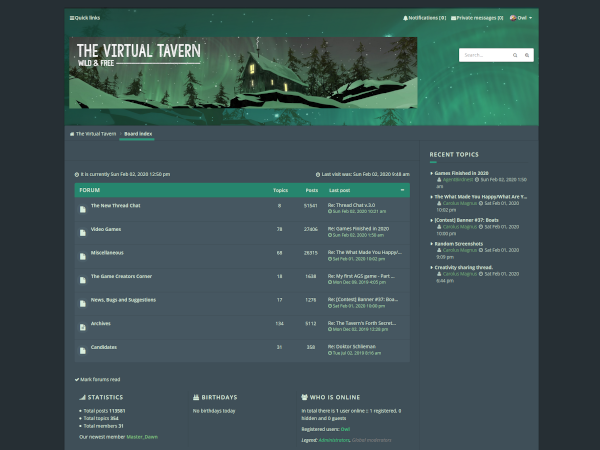Screen dimensions: 600x450
Task: Open Private messages inbox
Action: point(477,18)
